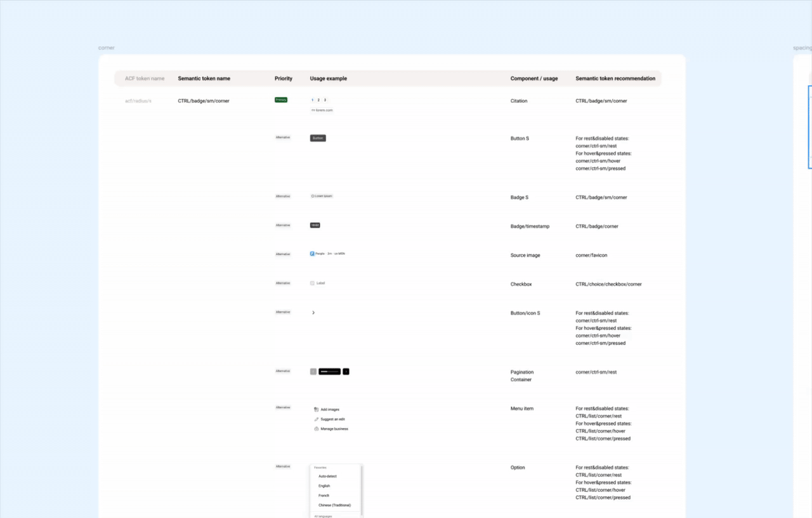Select English in the language list

click(324, 486)
